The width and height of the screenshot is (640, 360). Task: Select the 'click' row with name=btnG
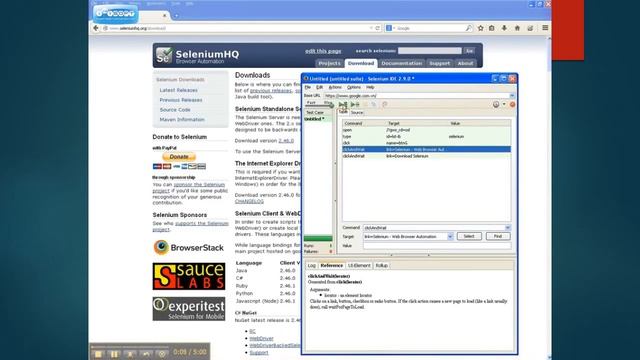pos(427,143)
